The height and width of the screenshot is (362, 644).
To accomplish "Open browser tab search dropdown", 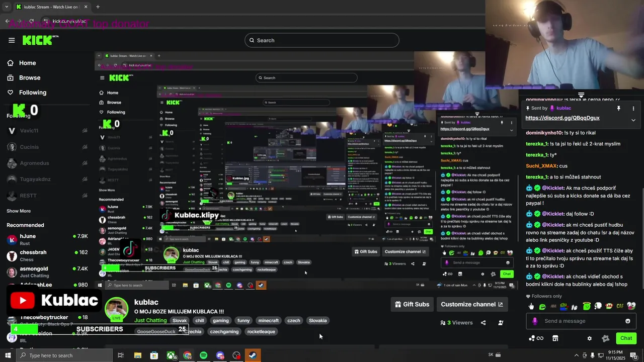I will [6, 7].
